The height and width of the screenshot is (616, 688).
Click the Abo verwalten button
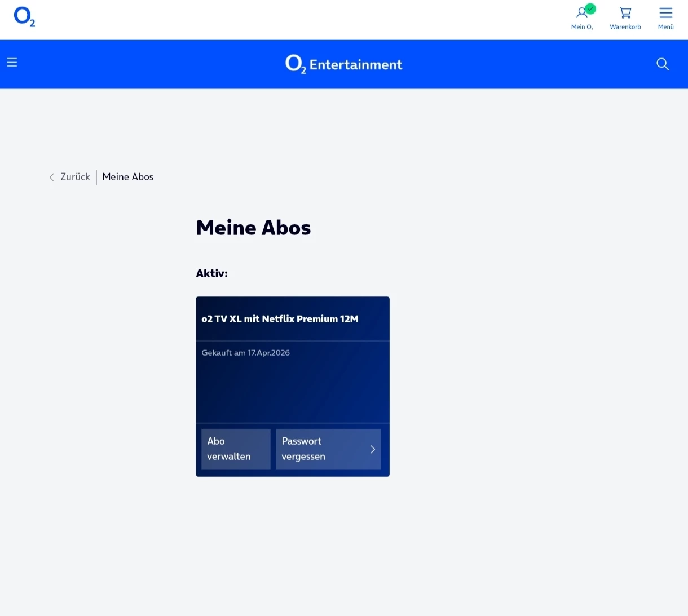pyautogui.click(x=236, y=449)
